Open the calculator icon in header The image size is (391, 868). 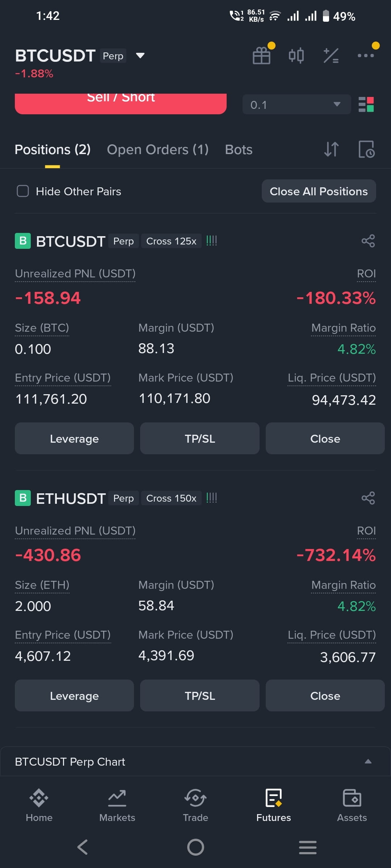pos(331,56)
